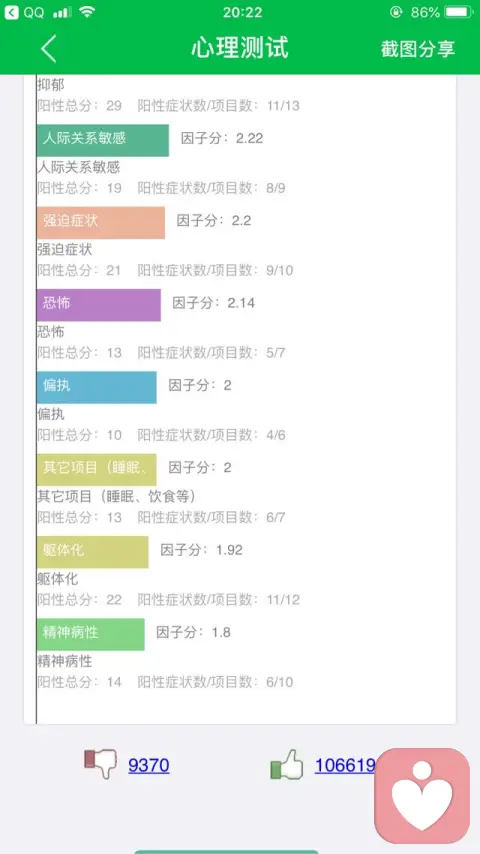Tap the back arrow in header
Screen dimensions: 480x854
pos(48,48)
